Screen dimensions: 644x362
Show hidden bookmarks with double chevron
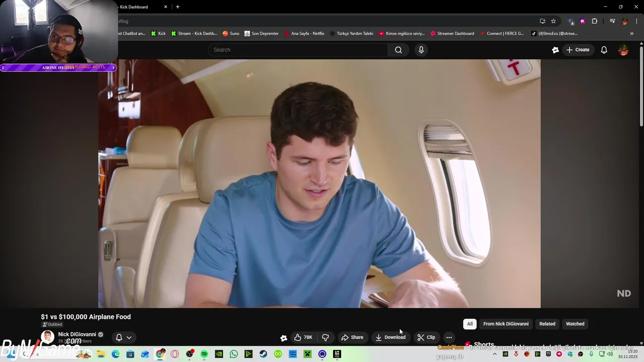tap(632, 34)
